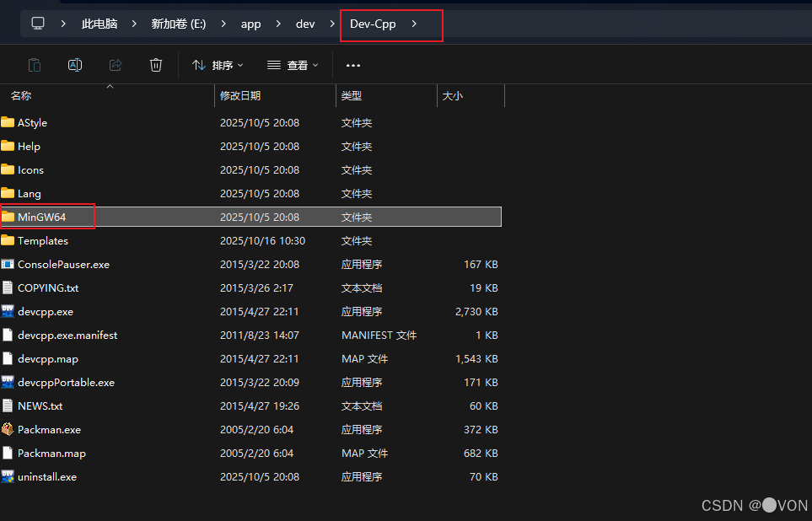The image size is (812, 521).
Task: Click the Templates folder icon
Action: click(x=8, y=240)
